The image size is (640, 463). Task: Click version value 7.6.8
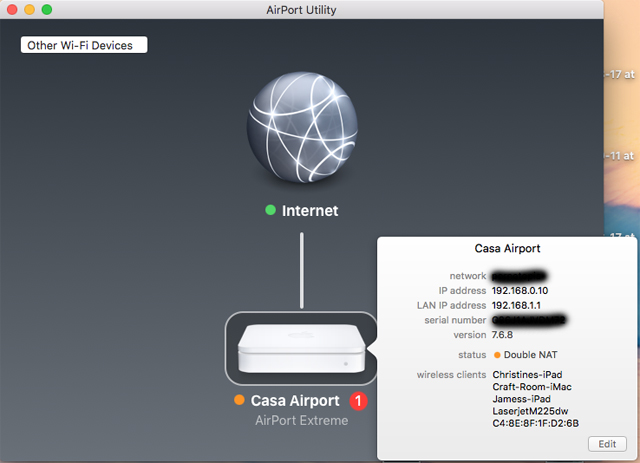pyautogui.click(x=502, y=335)
